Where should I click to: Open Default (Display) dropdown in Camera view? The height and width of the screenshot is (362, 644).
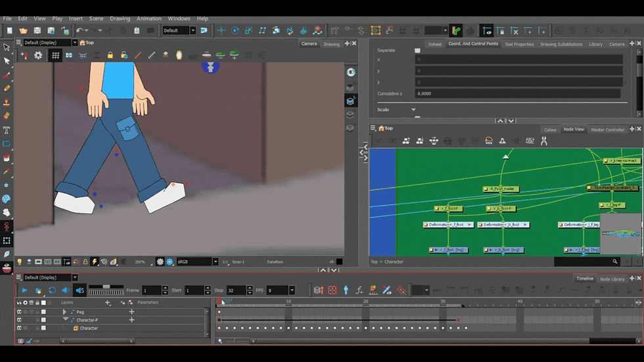[x=75, y=43]
